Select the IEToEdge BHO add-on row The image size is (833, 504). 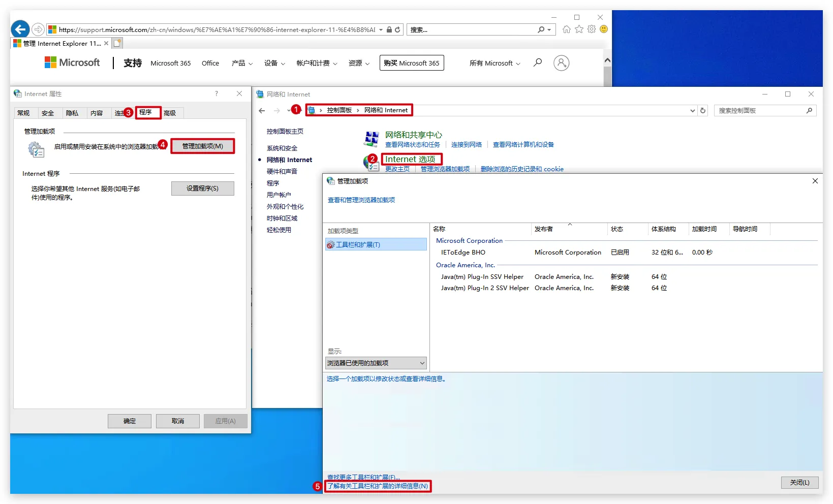point(463,252)
